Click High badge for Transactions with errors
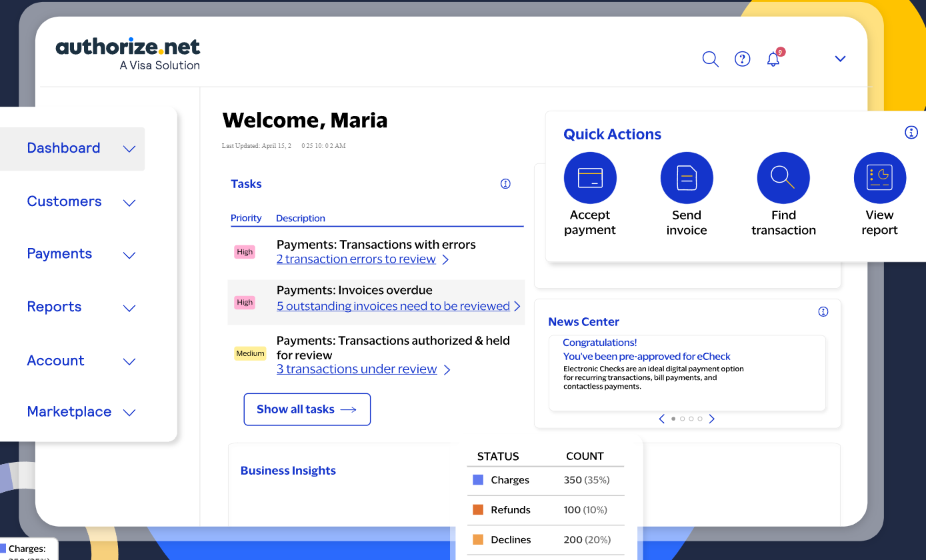The height and width of the screenshot is (560, 926). click(x=245, y=252)
